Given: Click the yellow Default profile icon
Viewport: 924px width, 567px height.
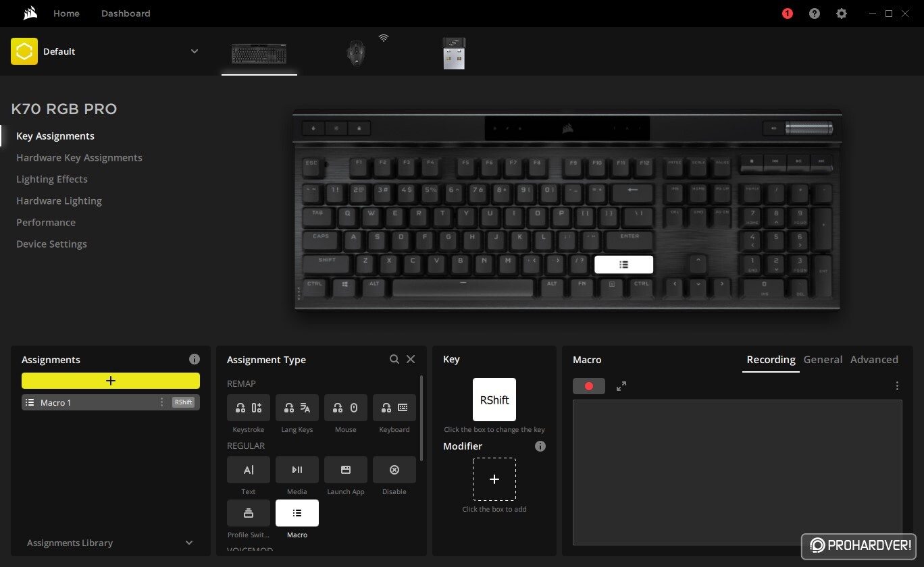Looking at the screenshot, I should (x=24, y=51).
